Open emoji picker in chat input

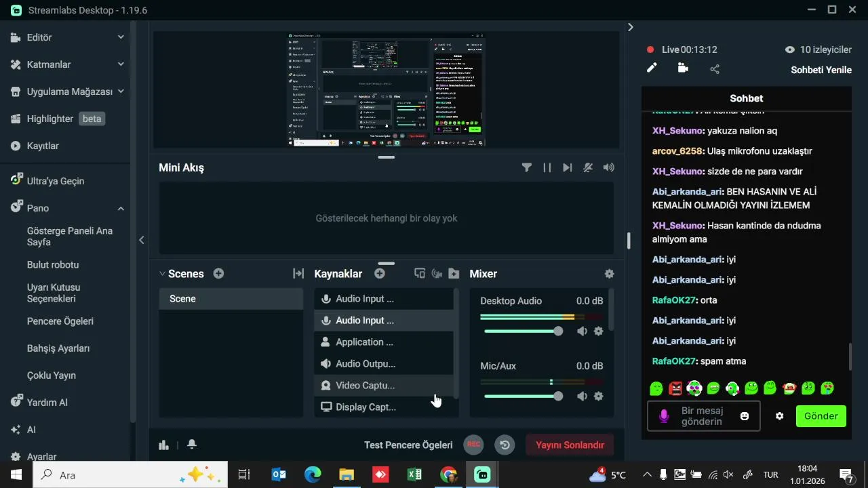pos(745,416)
